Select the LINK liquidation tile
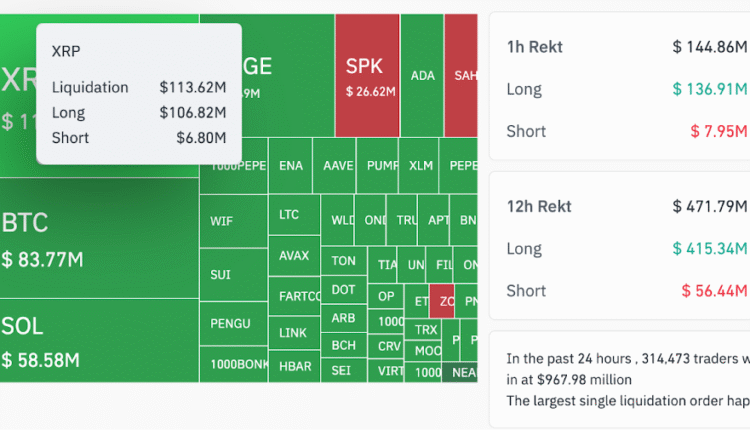This screenshot has height=430, width=750. click(x=294, y=333)
